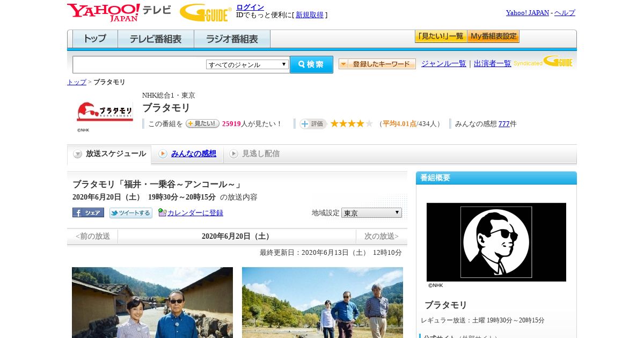Open 出演者一覧 link
The width and height of the screenshot is (644, 338).
(x=493, y=63)
